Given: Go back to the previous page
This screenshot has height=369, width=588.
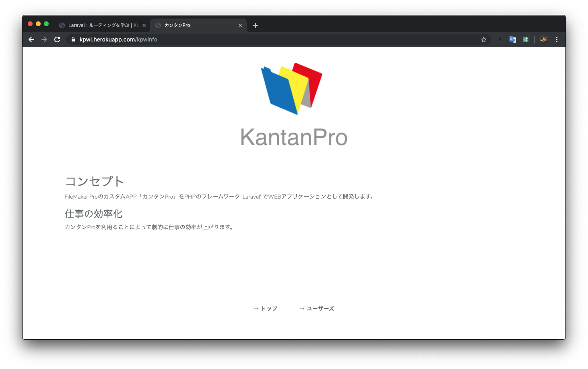Looking at the screenshot, I should coord(31,39).
